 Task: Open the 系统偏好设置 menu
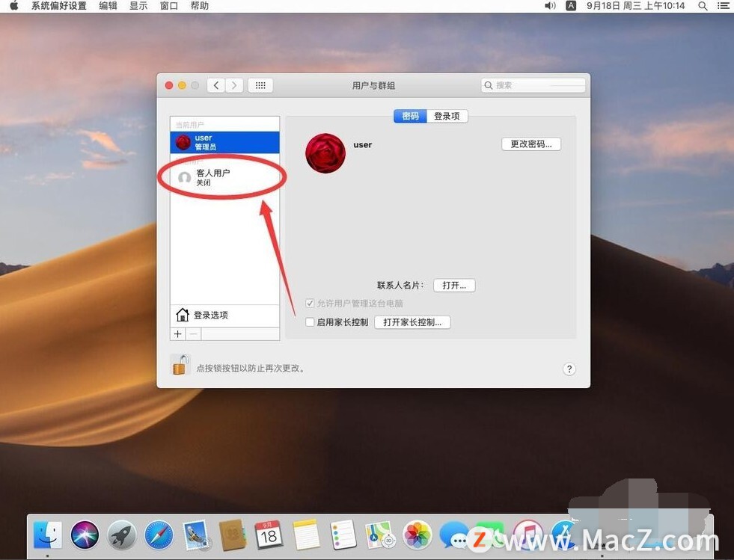click(59, 6)
